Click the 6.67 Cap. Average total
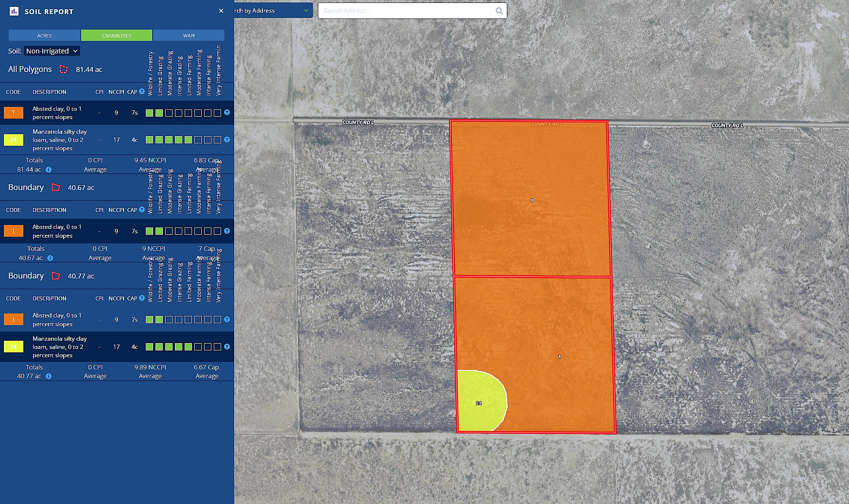This screenshot has width=849, height=504. tap(207, 372)
